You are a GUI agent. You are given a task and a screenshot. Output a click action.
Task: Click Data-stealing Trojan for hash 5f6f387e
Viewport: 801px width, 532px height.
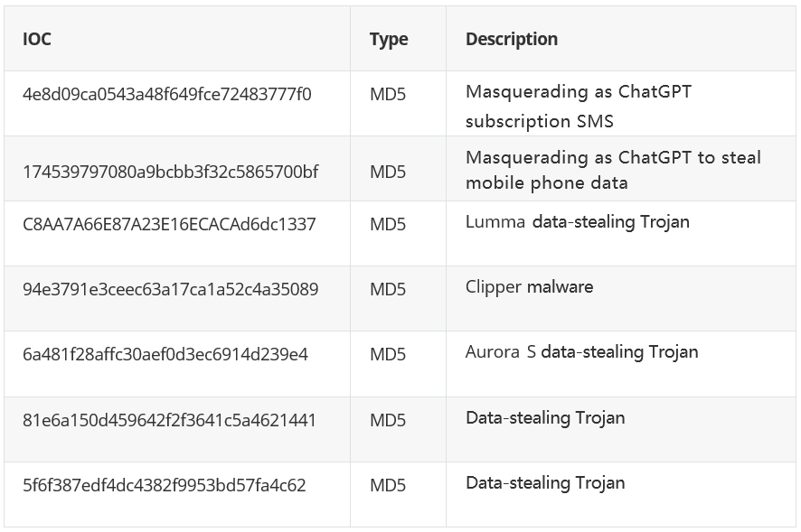click(545, 483)
